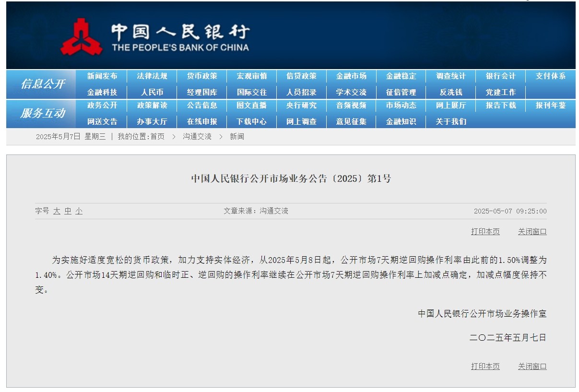Screen dimensions: 579x392
Task: Select 音频视频 navigation item
Action: pyautogui.click(x=352, y=106)
